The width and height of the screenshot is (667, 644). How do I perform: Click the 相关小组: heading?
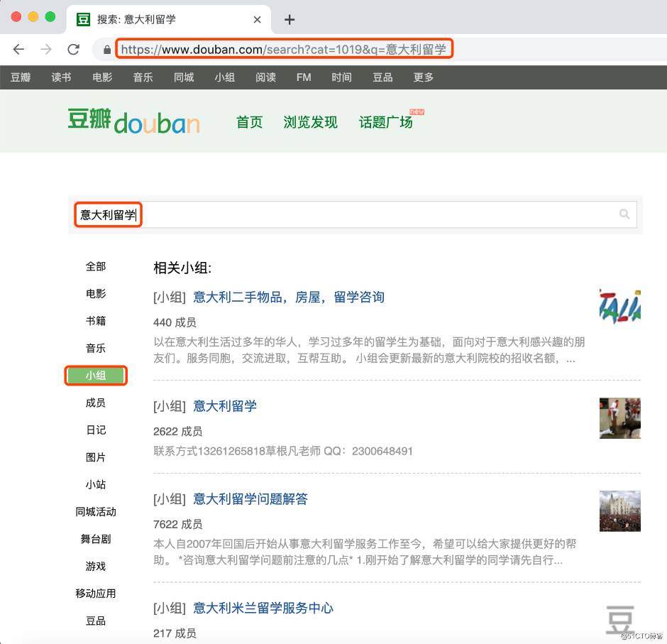[x=182, y=268]
